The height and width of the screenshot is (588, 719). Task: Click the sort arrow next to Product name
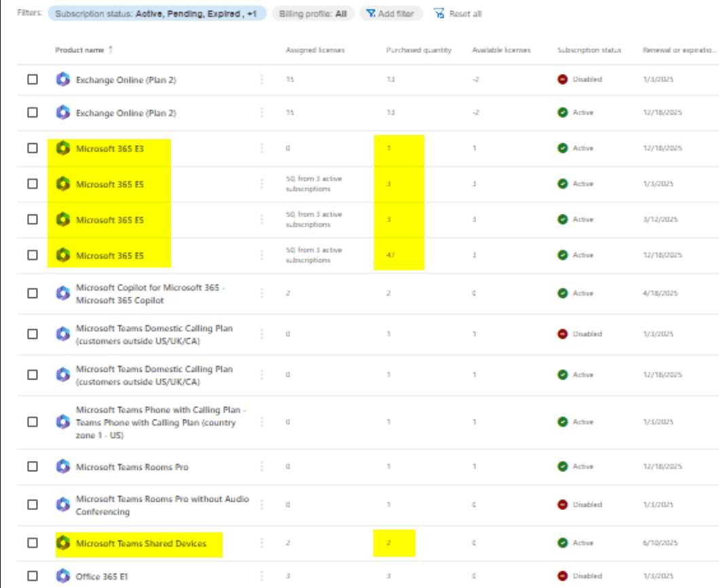tap(111, 50)
